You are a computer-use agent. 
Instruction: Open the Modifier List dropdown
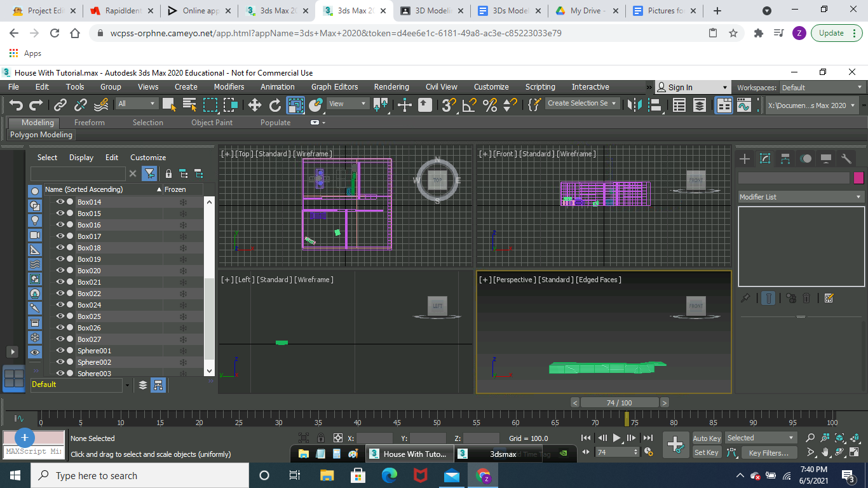click(801, 197)
